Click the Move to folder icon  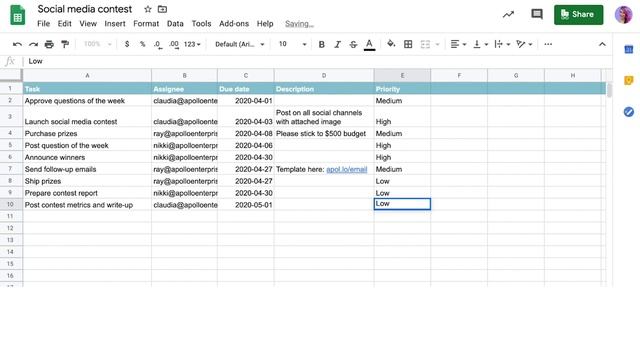[162, 9]
